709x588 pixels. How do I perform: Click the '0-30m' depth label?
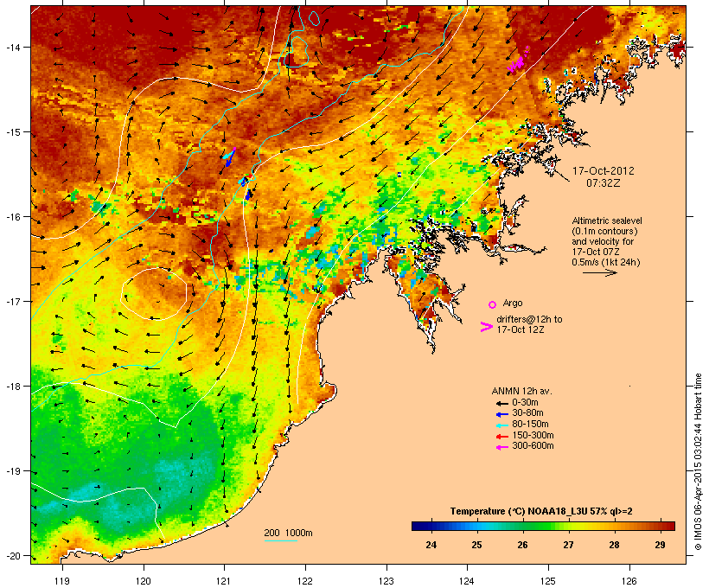pyautogui.click(x=525, y=403)
